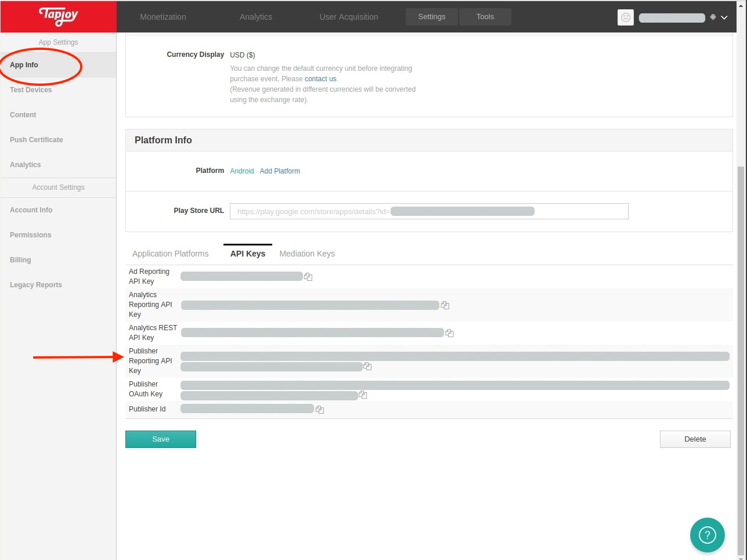Open Billing under Account Settings
747x560 pixels.
(20, 259)
